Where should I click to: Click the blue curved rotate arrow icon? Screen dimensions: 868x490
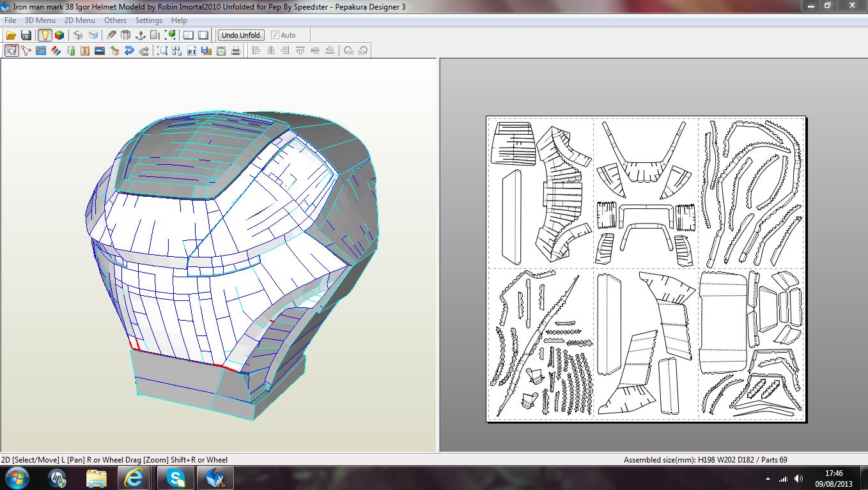click(129, 50)
